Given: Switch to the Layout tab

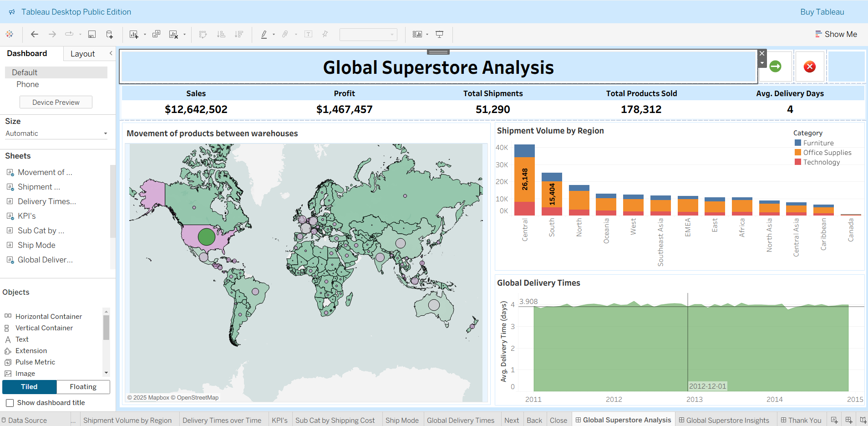Looking at the screenshot, I should click(x=82, y=54).
